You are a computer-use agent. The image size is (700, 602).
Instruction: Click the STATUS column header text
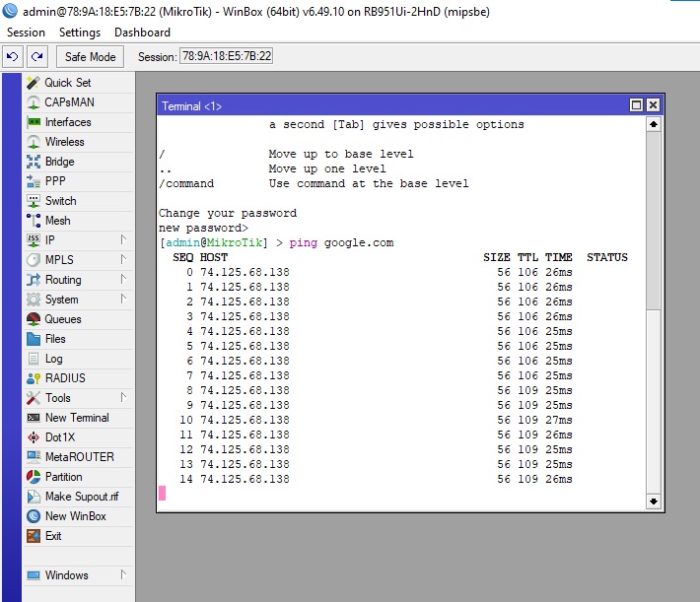click(x=607, y=257)
